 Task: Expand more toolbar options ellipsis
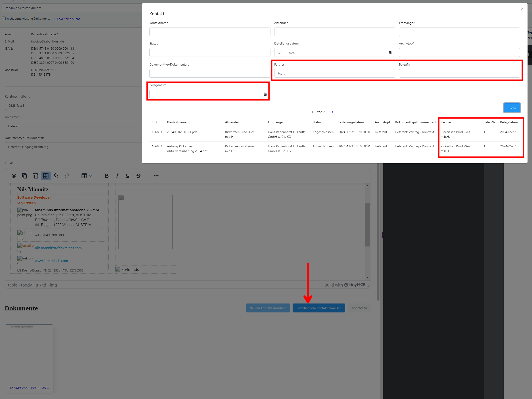(156, 176)
